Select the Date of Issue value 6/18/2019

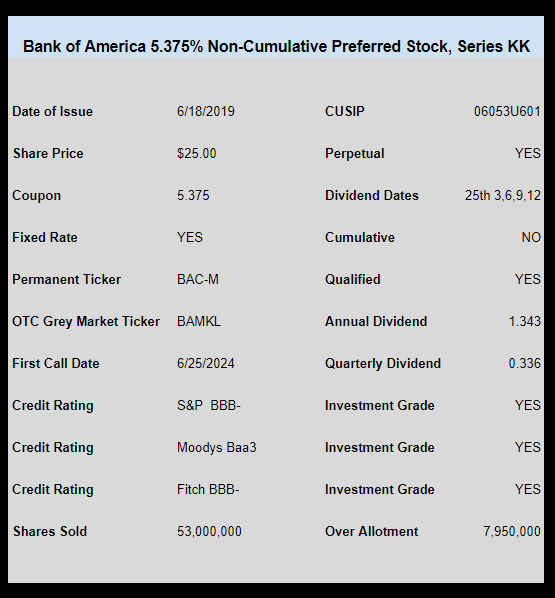click(x=206, y=111)
